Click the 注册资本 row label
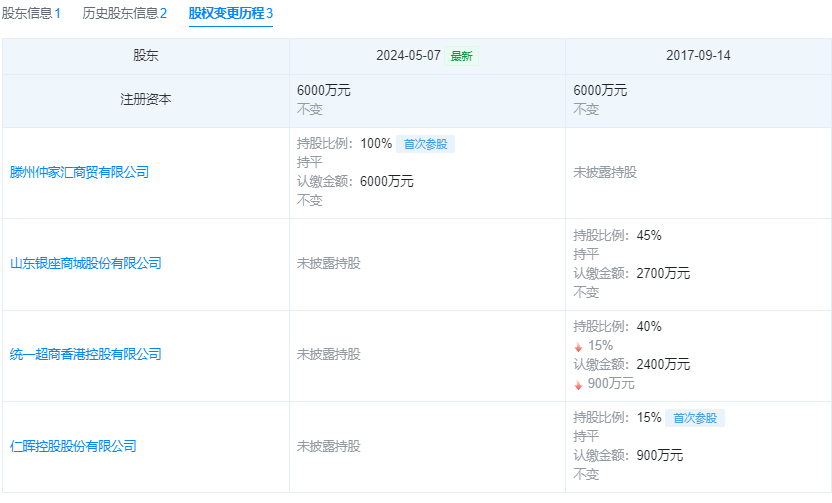Screen dimensions: 832x503 (146, 99)
